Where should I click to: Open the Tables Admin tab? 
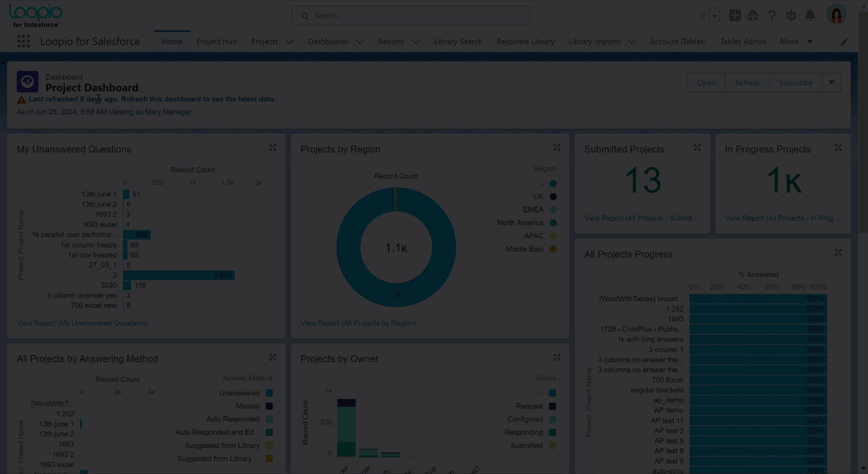(x=743, y=42)
